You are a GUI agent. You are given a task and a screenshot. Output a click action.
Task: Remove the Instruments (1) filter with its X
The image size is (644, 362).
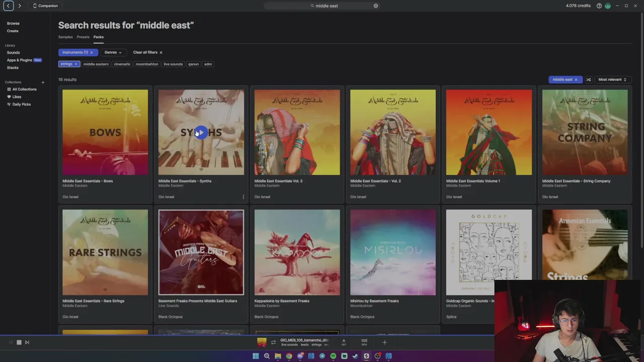(92, 52)
